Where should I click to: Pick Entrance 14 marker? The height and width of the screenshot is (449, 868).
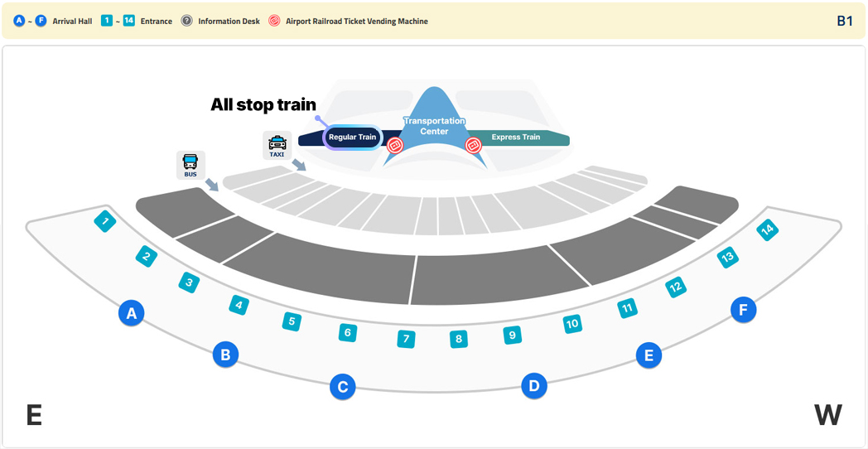(x=768, y=229)
